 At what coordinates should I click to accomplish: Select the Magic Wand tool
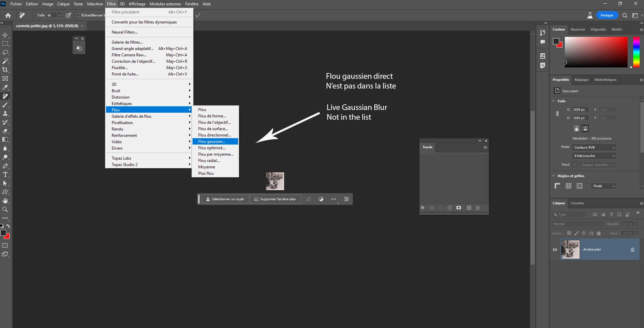[5, 61]
